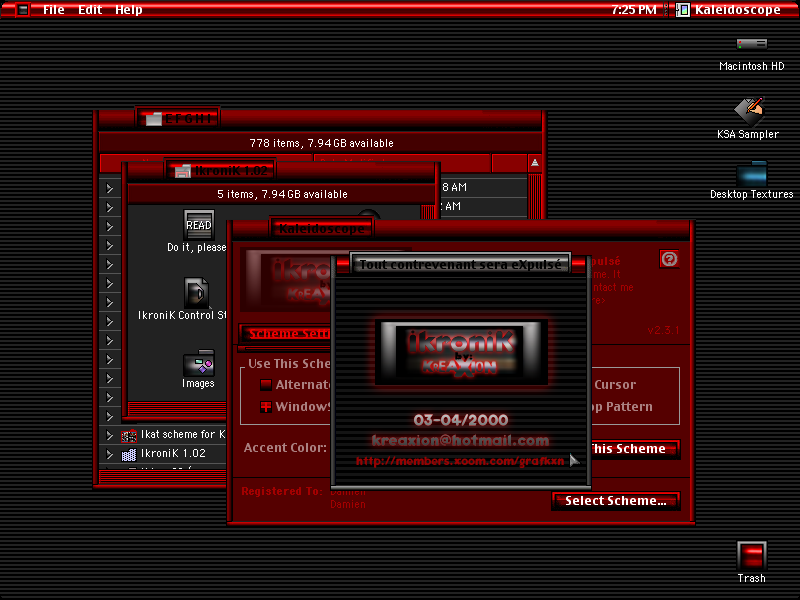Click the v2.3.1 version text
Viewport: 800px width, 600px height.
point(663,330)
